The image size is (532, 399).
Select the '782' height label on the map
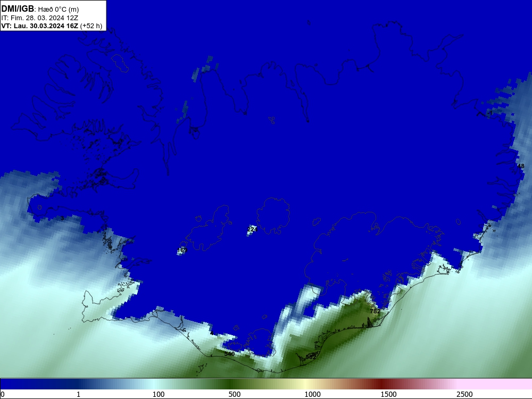point(375,311)
